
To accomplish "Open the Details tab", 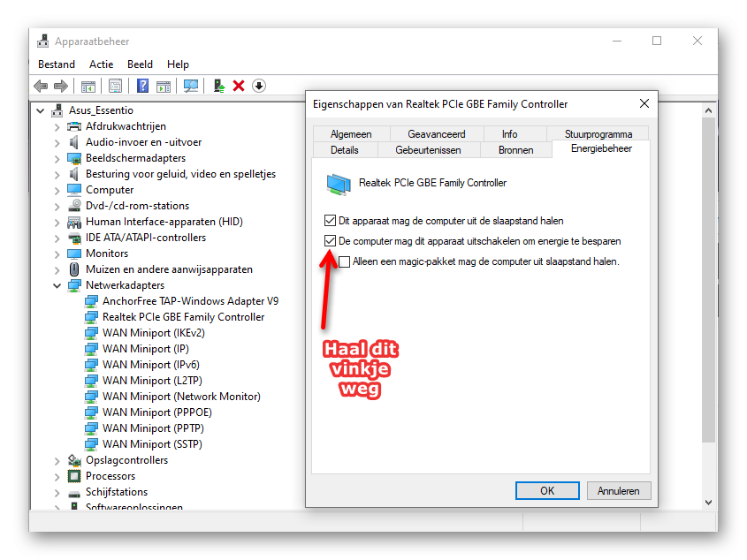I will pos(345,150).
